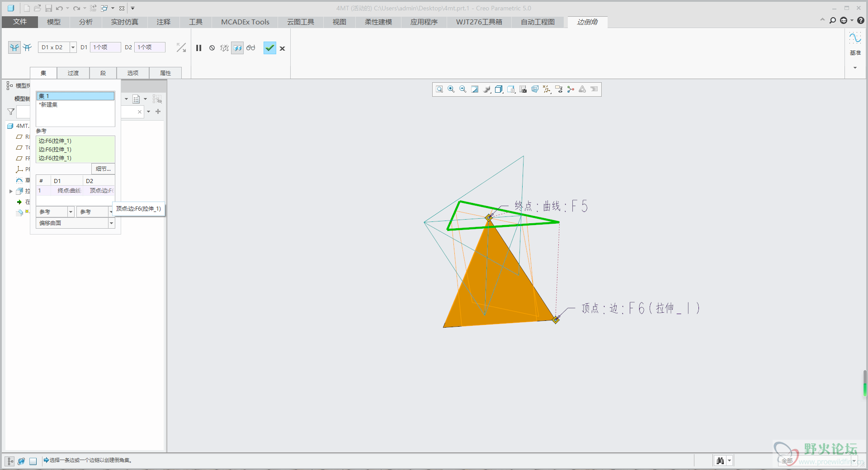Viewport: 868px width, 470px height.
Task: Click the close window icon in quick access toolbar
Action: coord(122,8)
